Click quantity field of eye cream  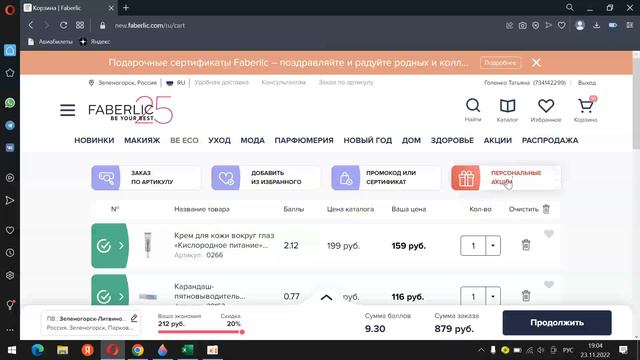473,245
